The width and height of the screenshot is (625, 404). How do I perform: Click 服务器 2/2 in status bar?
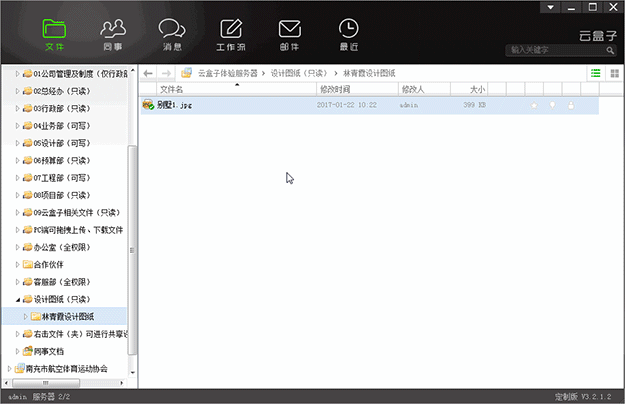pyautogui.click(x=51, y=397)
